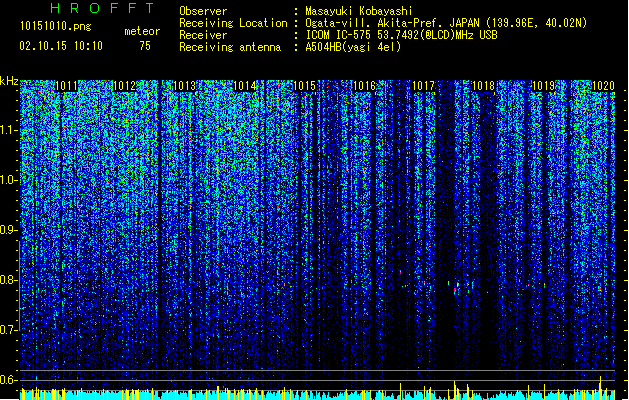The height and width of the screenshot is (400, 629).
Task: Click the HROFFT title text
Action: 103,8
